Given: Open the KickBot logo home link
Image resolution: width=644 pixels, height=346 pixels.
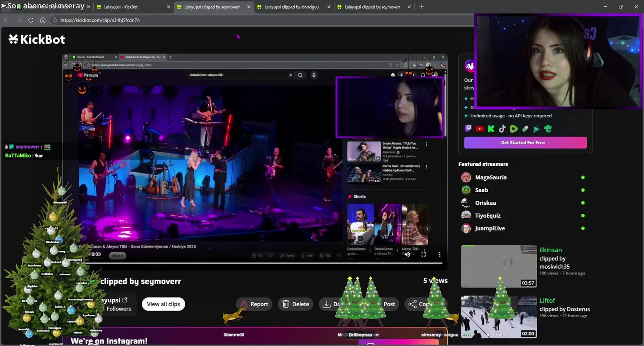Looking at the screenshot, I should point(37,39).
